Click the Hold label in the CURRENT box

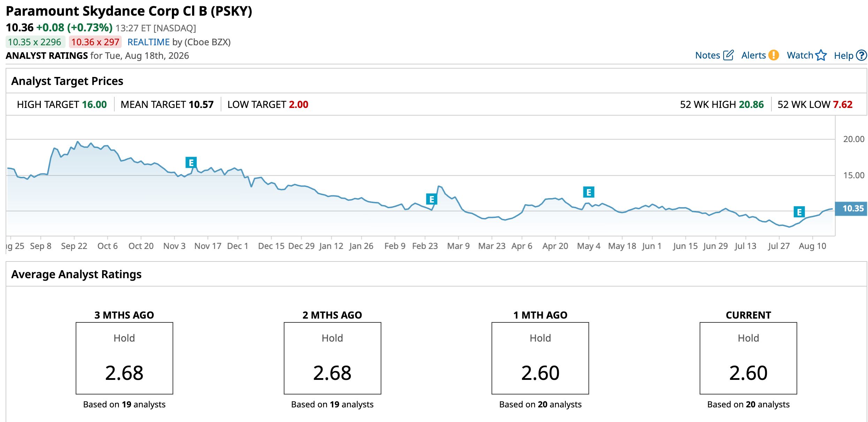point(748,338)
